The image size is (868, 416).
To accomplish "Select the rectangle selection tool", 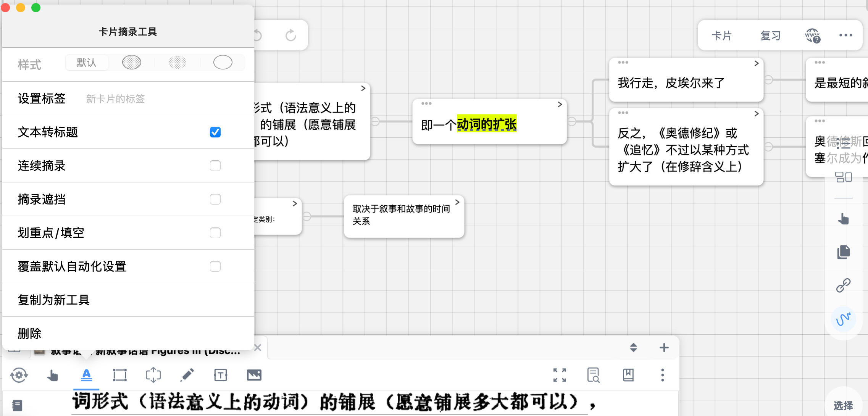I will pyautogui.click(x=120, y=375).
